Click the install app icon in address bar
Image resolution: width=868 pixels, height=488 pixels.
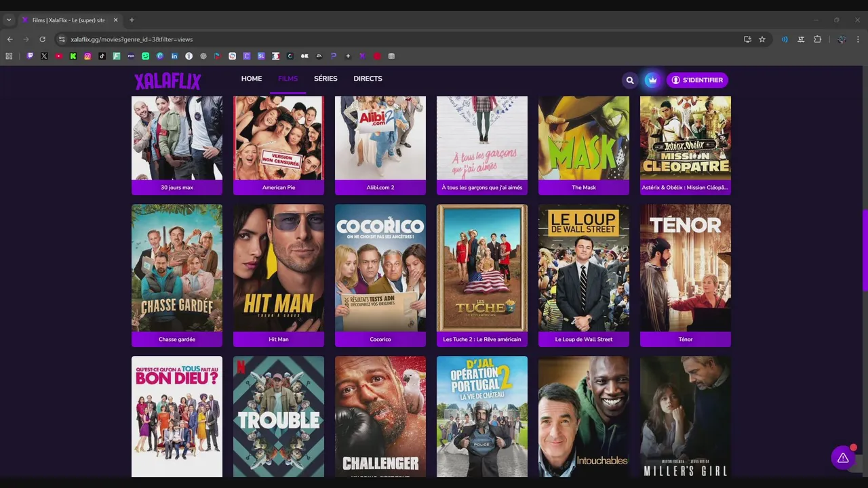coord(747,39)
